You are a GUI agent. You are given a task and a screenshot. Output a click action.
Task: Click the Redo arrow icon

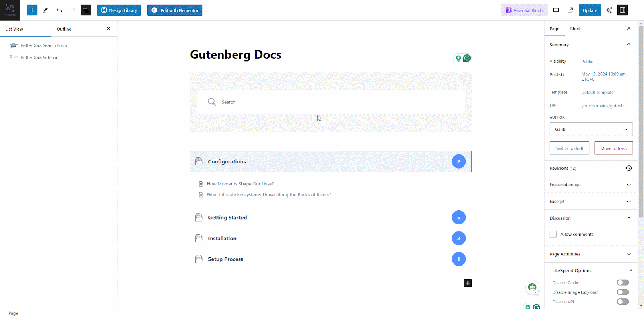(72, 10)
